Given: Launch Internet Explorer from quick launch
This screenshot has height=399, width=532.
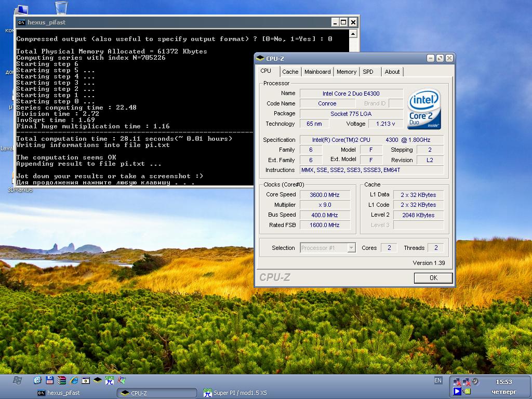Looking at the screenshot, I should pos(74,380).
